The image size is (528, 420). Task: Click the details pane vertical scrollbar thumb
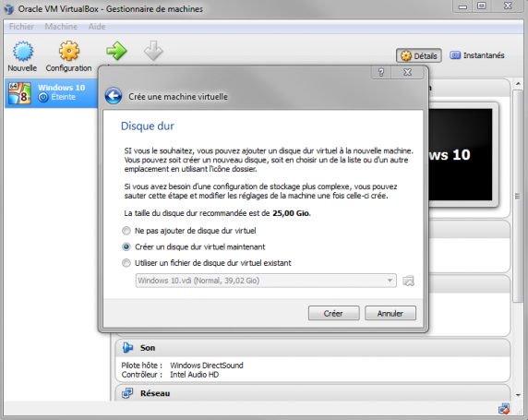pos(518,196)
